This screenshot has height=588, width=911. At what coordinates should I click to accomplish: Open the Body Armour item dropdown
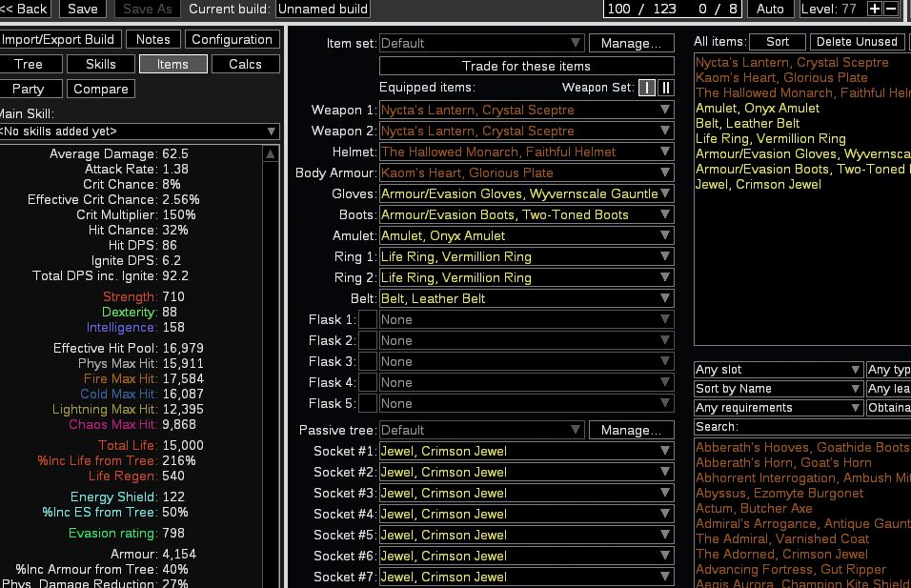pyautogui.click(x=526, y=172)
